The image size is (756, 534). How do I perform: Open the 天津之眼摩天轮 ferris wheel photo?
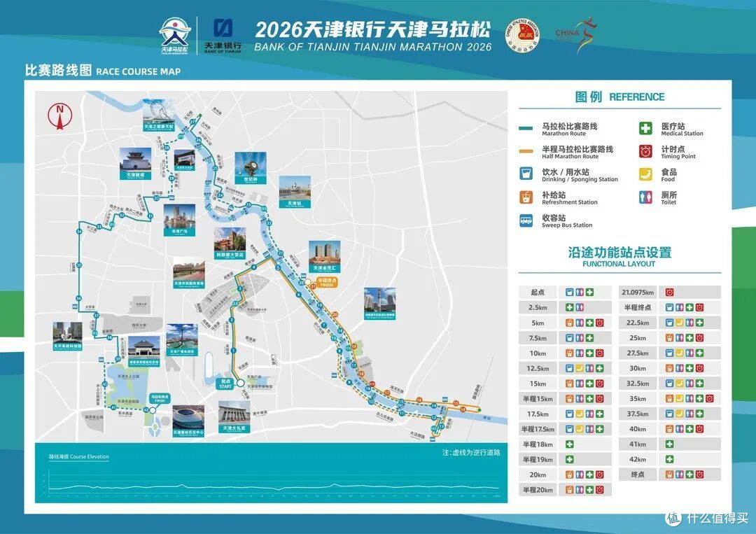(158, 115)
